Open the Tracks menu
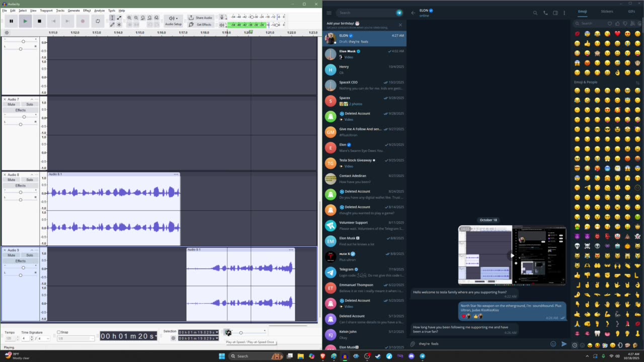This screenshot has width=644, height=362. click(x=60, y=11)
